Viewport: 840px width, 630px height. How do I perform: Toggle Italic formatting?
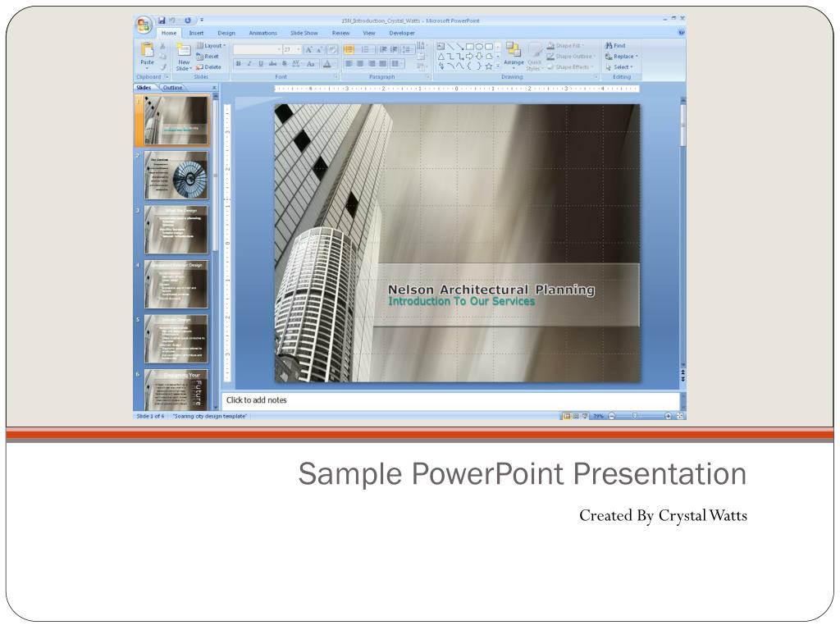(249, 64)
